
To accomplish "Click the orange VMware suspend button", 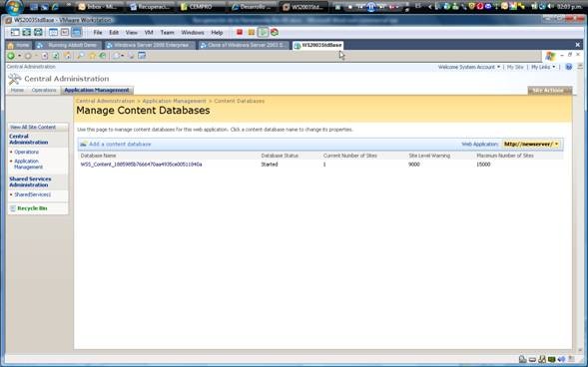I will coord(252,32).
